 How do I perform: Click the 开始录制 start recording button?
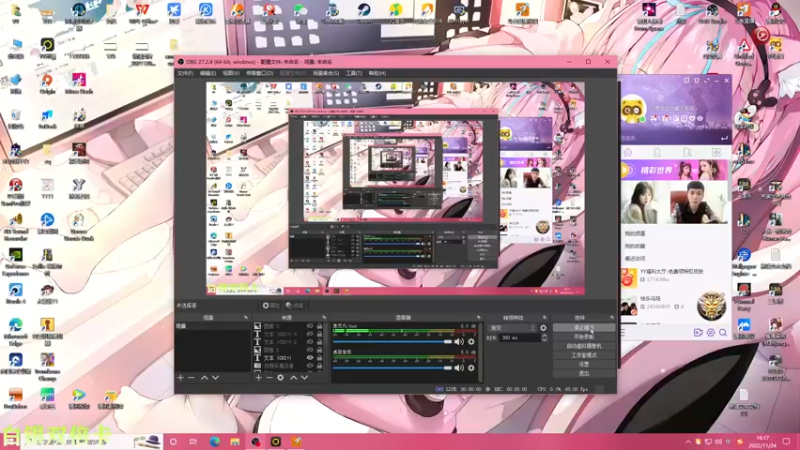tap(584, 337)
